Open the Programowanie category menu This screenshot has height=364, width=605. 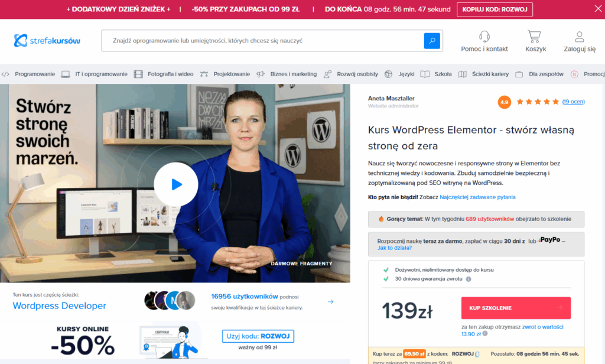34,74
